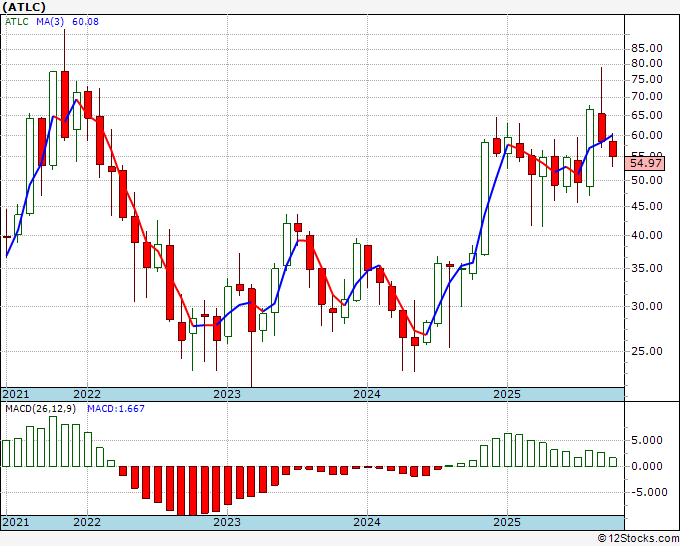The width and height of the screenshot is (680, 546).
Task: Click the tallest green MACD histogram bar
Action: pos(53,441)
